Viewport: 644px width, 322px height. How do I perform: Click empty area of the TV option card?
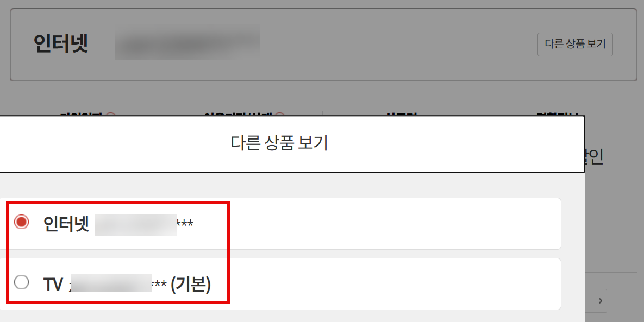pyautogui.click(x=390, y=284)
